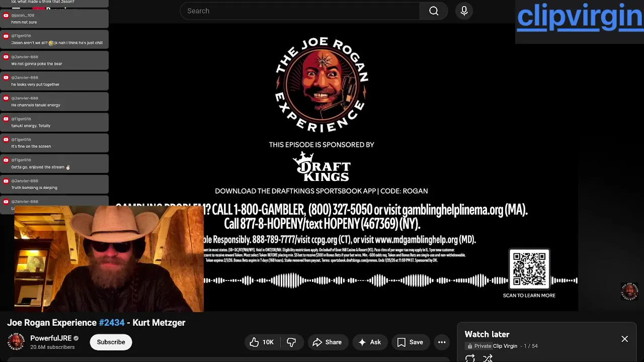Like the video with 10K likes
This screenshot has height=362, width=644.
point(262,342)
